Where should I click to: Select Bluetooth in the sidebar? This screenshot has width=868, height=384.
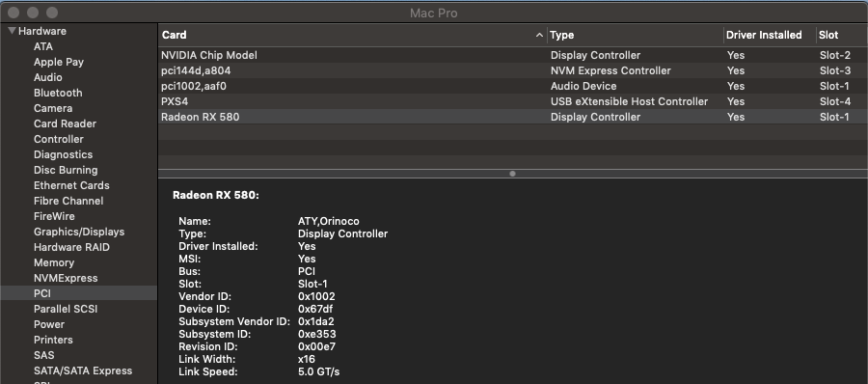click(x=58, y=93)
